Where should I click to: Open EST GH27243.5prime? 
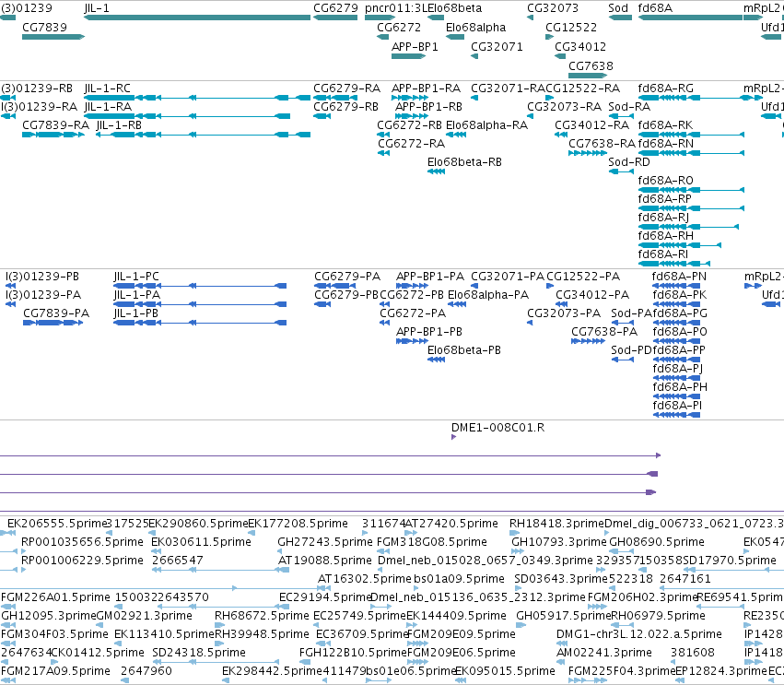pos(325,542)
